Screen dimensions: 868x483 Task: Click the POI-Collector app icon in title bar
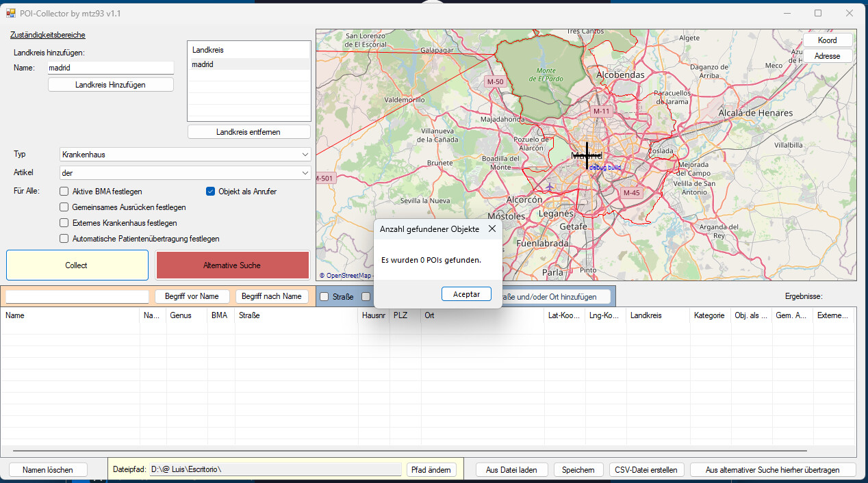click(x=10, y=13)
